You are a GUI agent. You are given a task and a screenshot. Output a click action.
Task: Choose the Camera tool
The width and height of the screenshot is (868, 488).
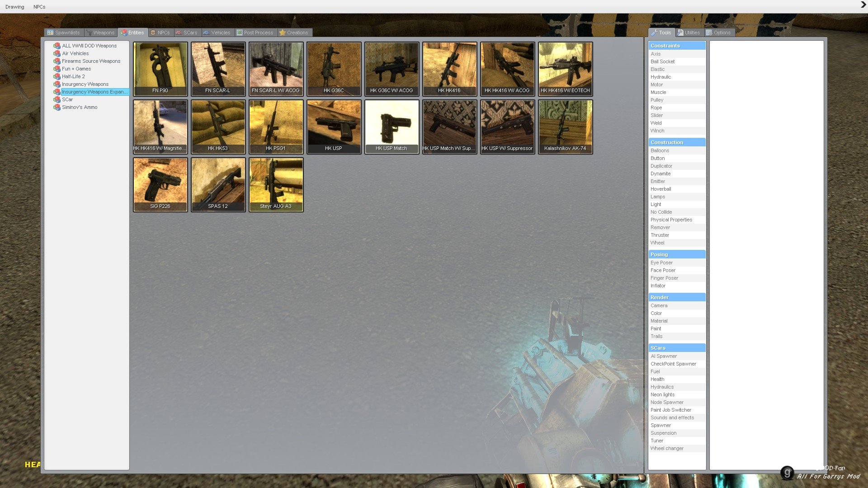coord(677,305)
